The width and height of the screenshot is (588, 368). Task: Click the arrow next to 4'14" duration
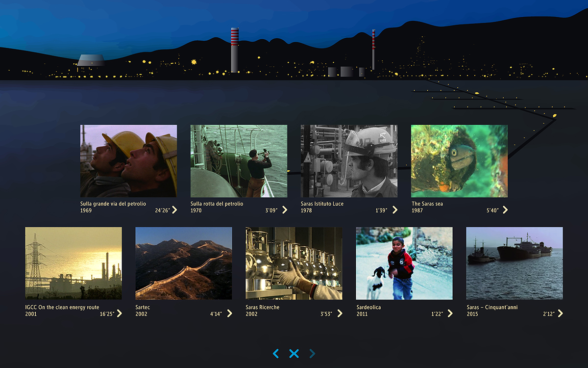[x=230, y=314]
